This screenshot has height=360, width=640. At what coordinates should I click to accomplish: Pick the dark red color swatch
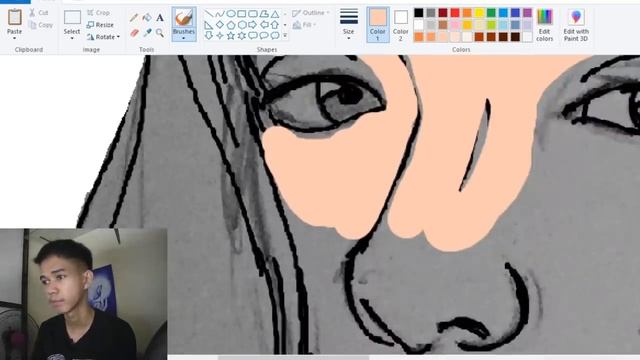pyautogui.click(x=443, y=13)
